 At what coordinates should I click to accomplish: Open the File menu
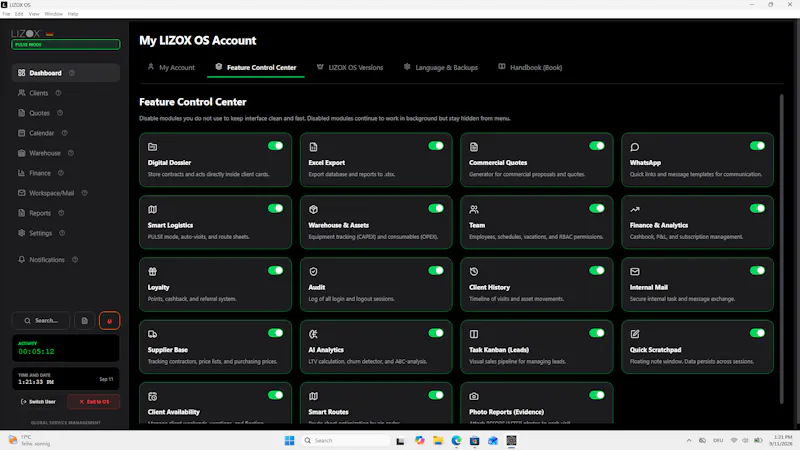[x=6, y=14]
